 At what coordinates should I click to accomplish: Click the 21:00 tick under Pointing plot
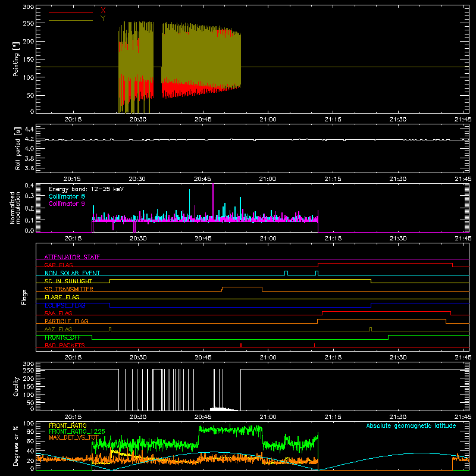(x=268, y=120)
